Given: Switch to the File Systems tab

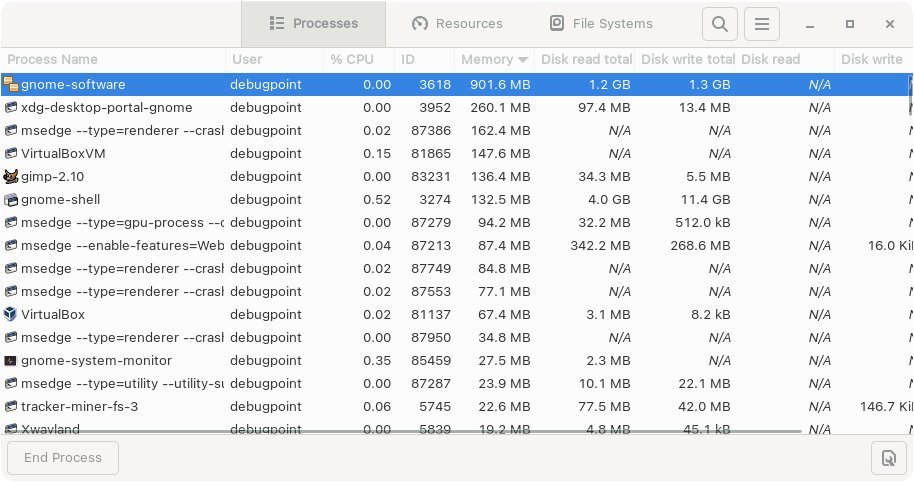Looking at the screenshot, I should (x=601, y=24).
